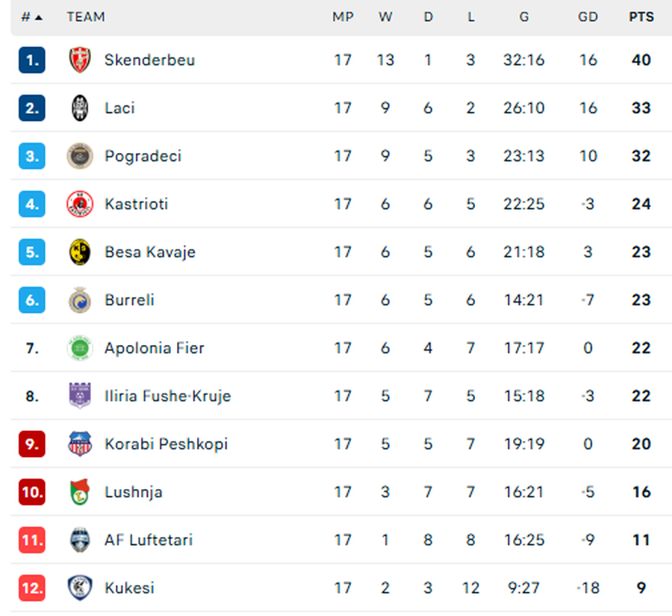The image size is (672, 616).
Task: Open the Iliria Fushe-Kruje purple badge
Action: pyautogui.click(x=80, y=396)
